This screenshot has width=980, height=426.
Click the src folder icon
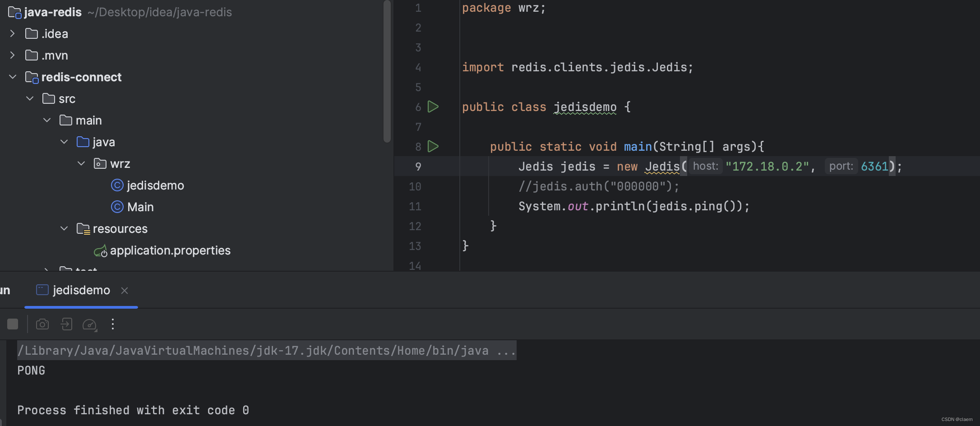pyautogui.click(x=49, y=99)
